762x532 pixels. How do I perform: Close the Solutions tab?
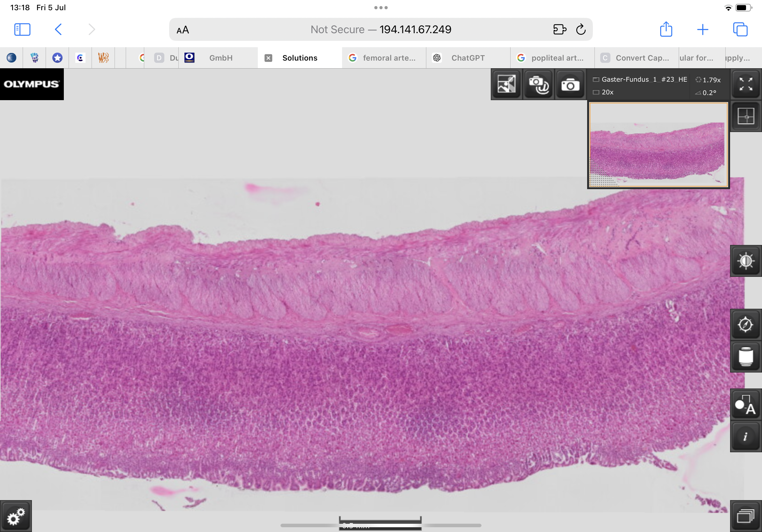pyautogui.click(x=268, y=58)
